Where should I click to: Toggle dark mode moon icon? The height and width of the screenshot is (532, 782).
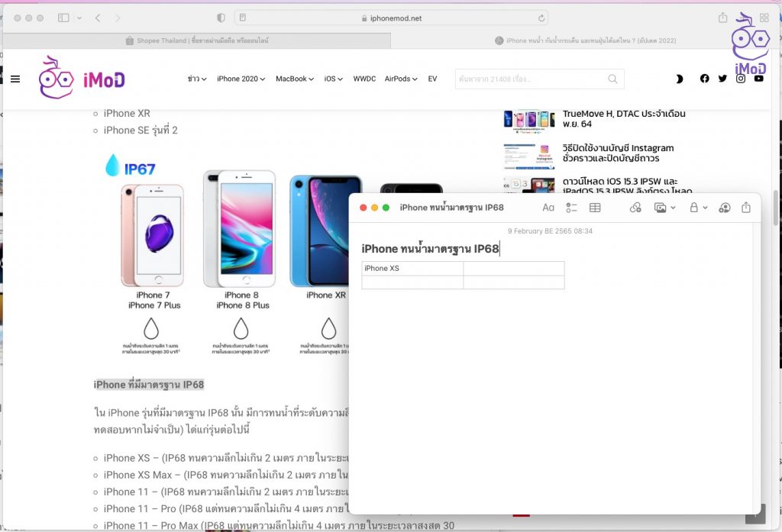pos(679,79)
